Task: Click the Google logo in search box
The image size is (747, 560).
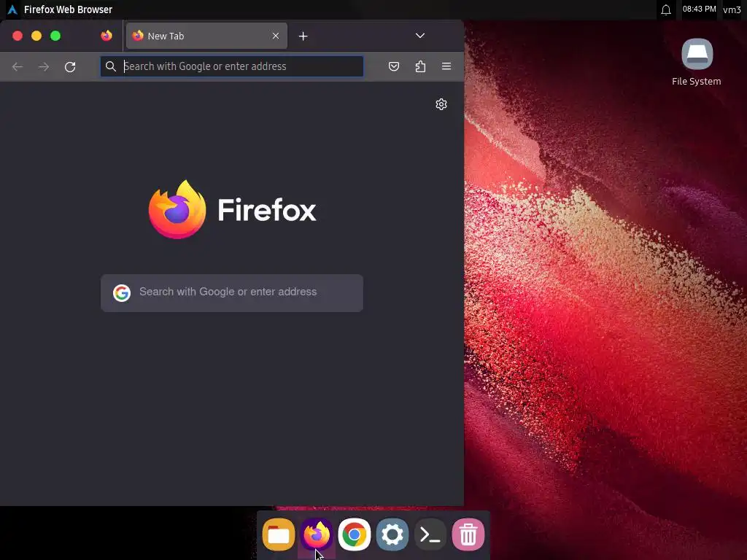Action: click(x=122, y=293)
